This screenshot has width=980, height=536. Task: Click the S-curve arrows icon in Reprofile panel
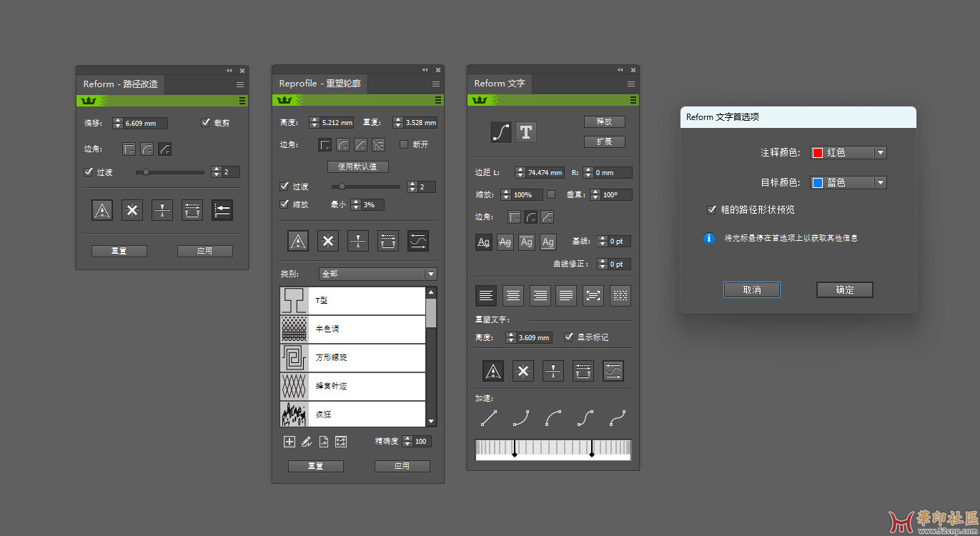(418, 241)
